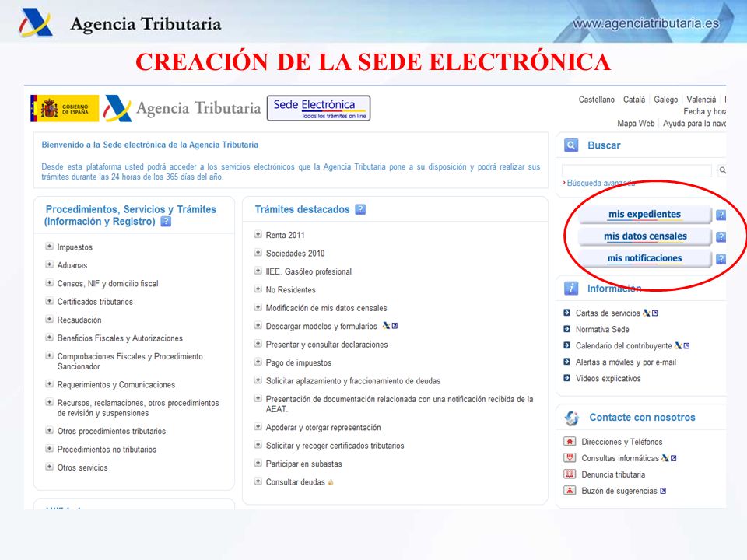This screenshot has height=560, width=747.
Task: Click the Agencia Tributaria logo in site header
Action: 183,109
